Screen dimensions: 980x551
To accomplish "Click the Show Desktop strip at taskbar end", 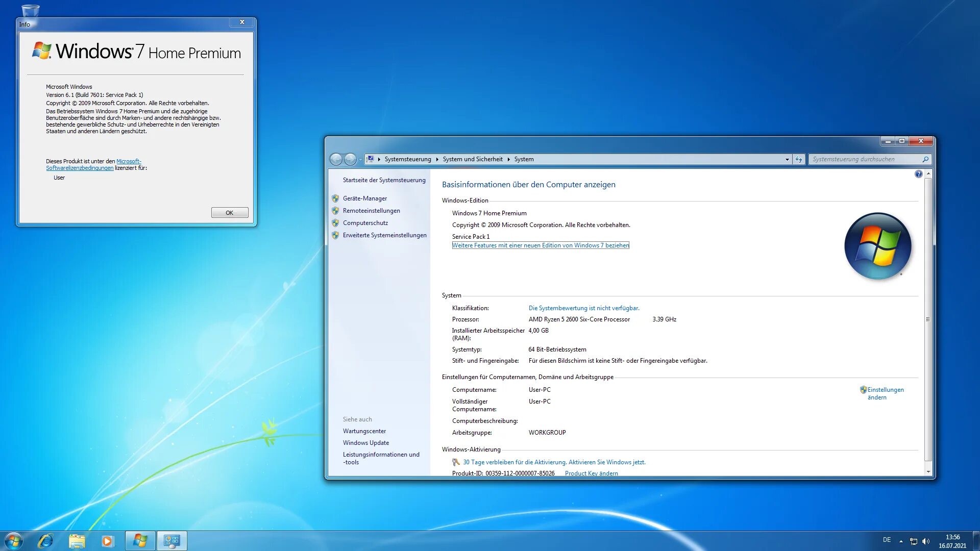I will coord(976,541).
